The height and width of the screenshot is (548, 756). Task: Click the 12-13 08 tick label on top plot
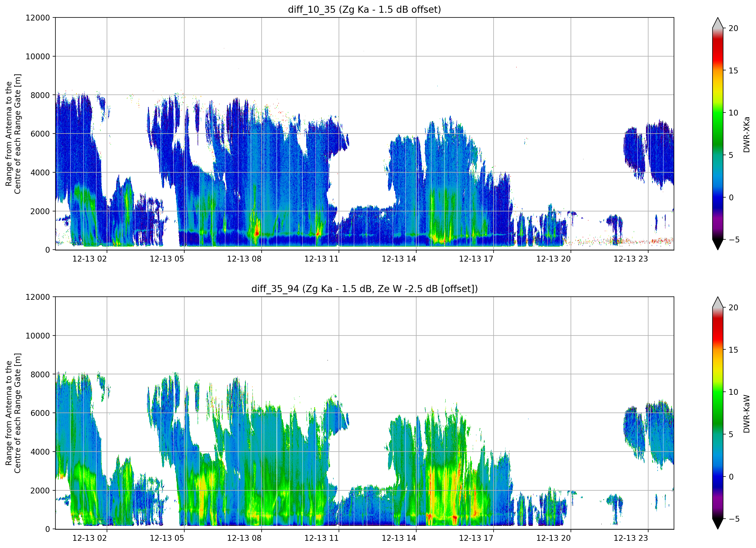244,259
